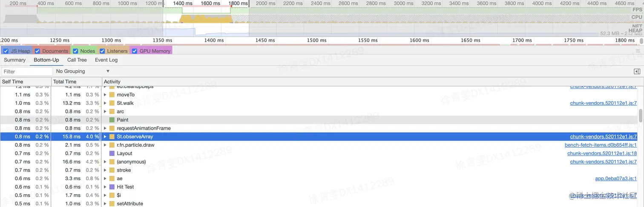The height and width of the screenshot is (207, 644).
Task: Open the memory counters hamburger menu
Action: [638, 51]
